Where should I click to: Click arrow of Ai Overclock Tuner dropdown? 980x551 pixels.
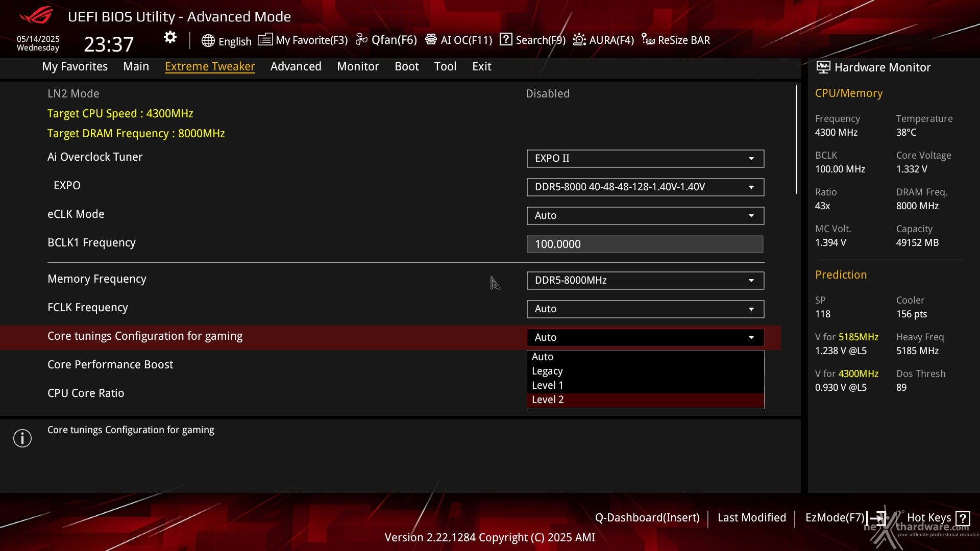751,159
